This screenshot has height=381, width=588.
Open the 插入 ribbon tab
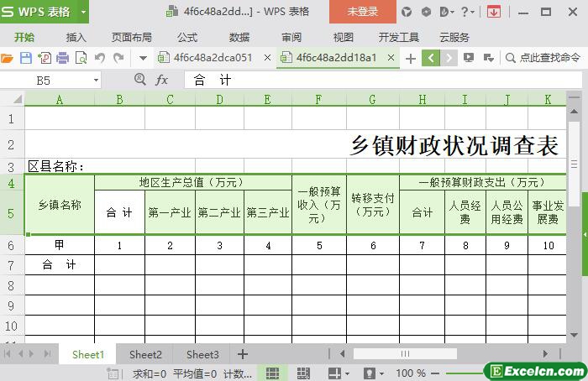pos(76,37)
